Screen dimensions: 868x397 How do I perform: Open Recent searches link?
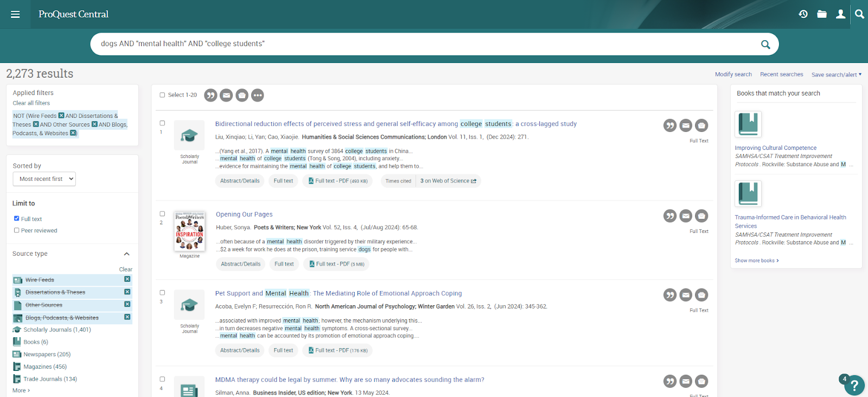782,74
